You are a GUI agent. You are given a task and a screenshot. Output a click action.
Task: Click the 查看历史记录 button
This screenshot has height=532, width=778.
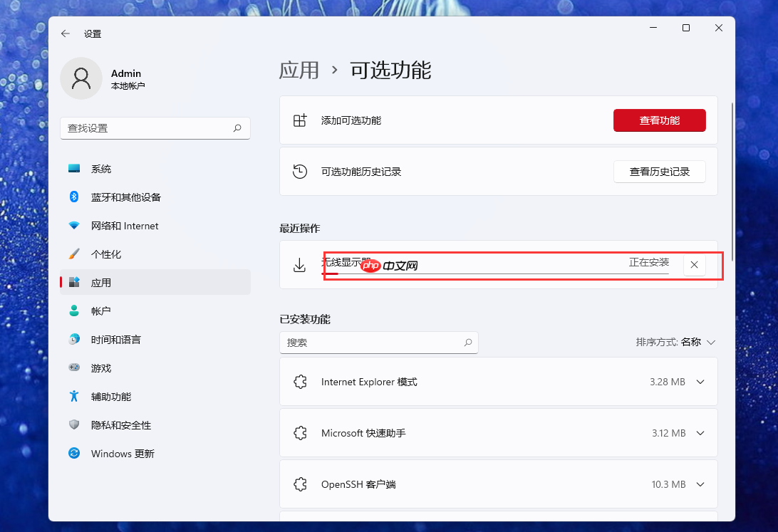(659, 172)
